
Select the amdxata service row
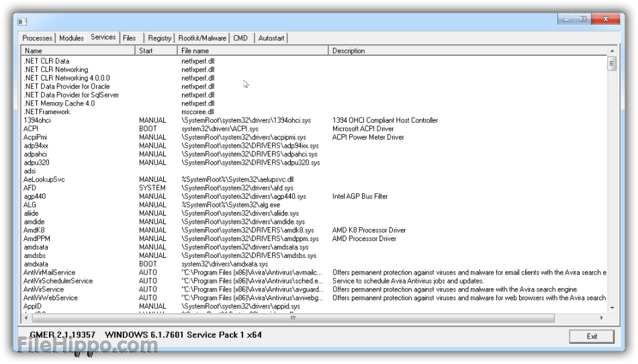click(x=314, y=264)
